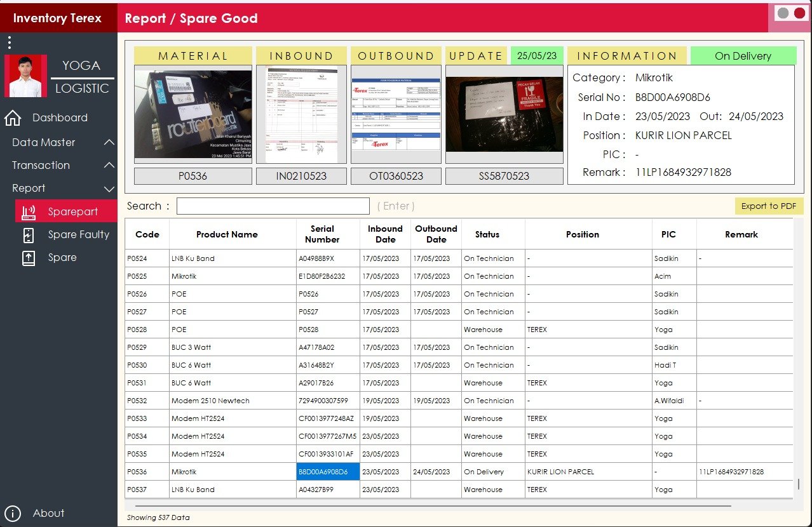This screenshot has height=527, width=812.
Task: Click the user profile photo
Action: click(x=25, y=76)
